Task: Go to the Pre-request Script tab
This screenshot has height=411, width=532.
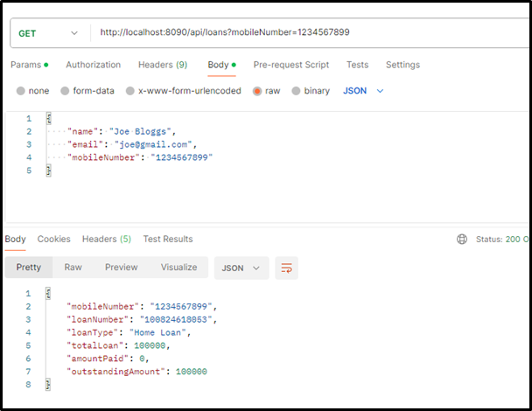Action: 290,65
